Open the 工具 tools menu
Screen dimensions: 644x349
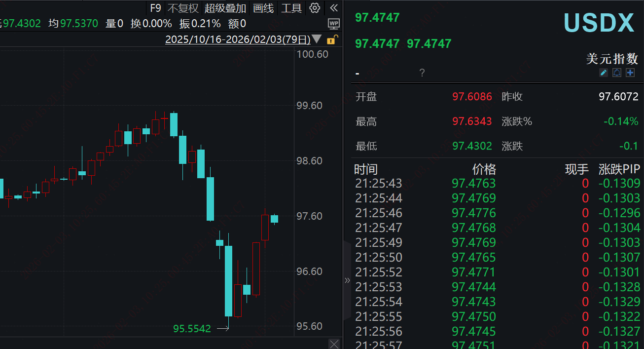pos(291,8)
